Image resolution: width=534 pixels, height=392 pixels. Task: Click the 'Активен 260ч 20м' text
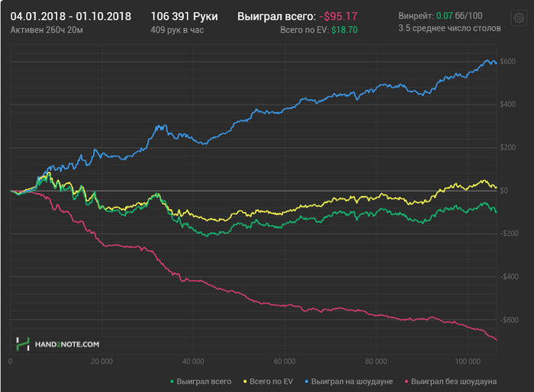pos(47,30)
